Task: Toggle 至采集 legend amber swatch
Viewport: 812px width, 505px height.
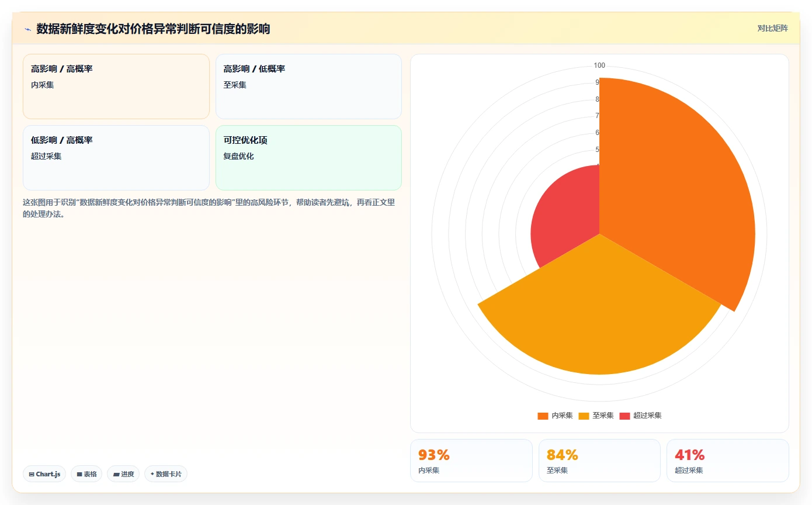Action: (x=584, y=416)
